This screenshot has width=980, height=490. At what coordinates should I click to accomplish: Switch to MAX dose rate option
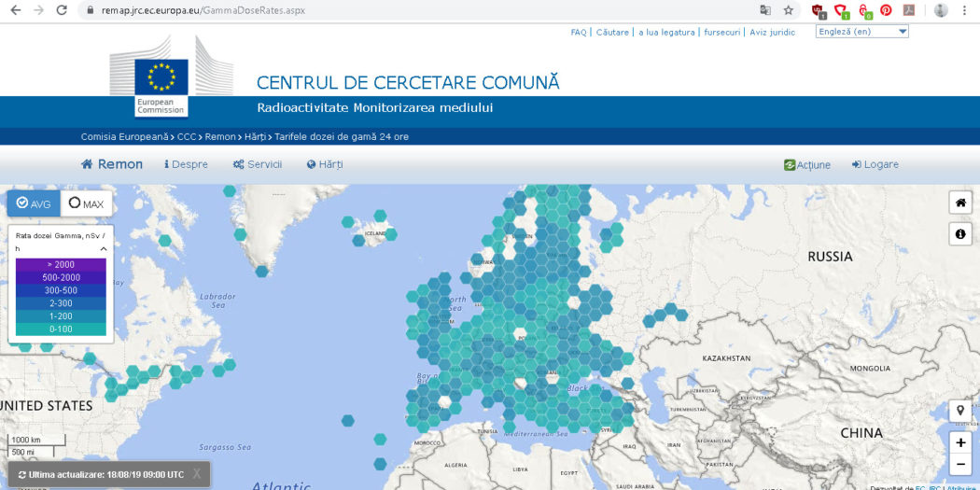(x=86, y=203)
